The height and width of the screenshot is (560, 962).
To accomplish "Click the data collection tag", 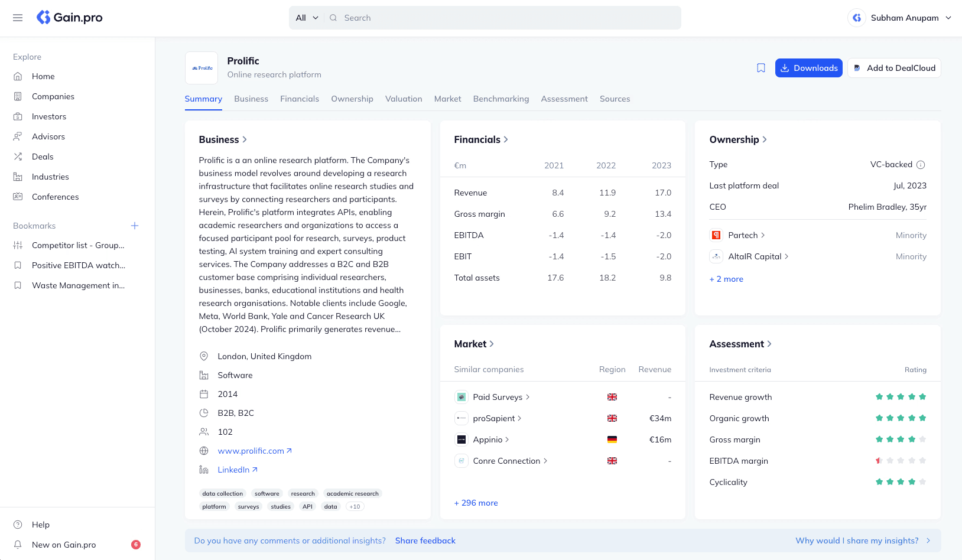I will click(x=223, y=494).
